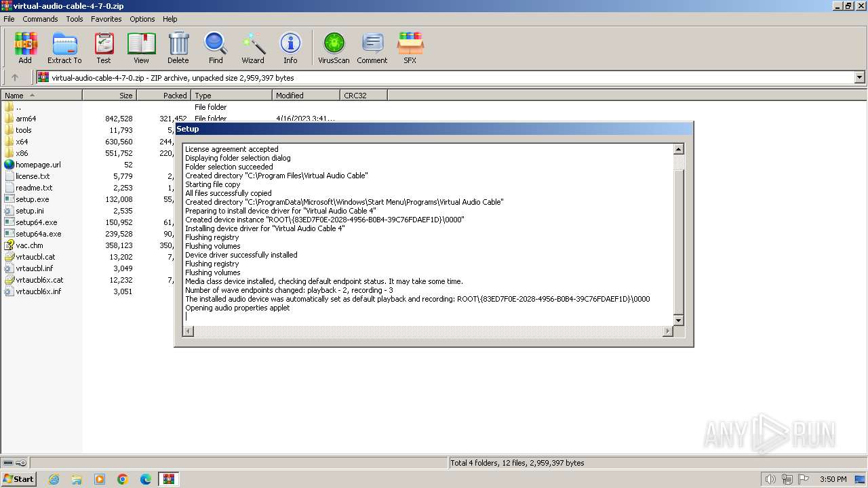Sort by Type column header
Image resolution: width=868 pixels, height=488 pixels.
click(231, 96)
